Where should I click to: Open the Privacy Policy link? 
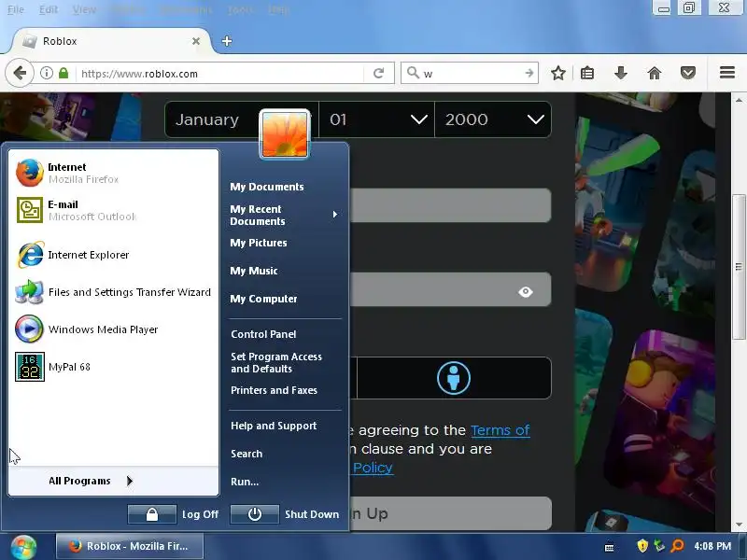point(373,468)
